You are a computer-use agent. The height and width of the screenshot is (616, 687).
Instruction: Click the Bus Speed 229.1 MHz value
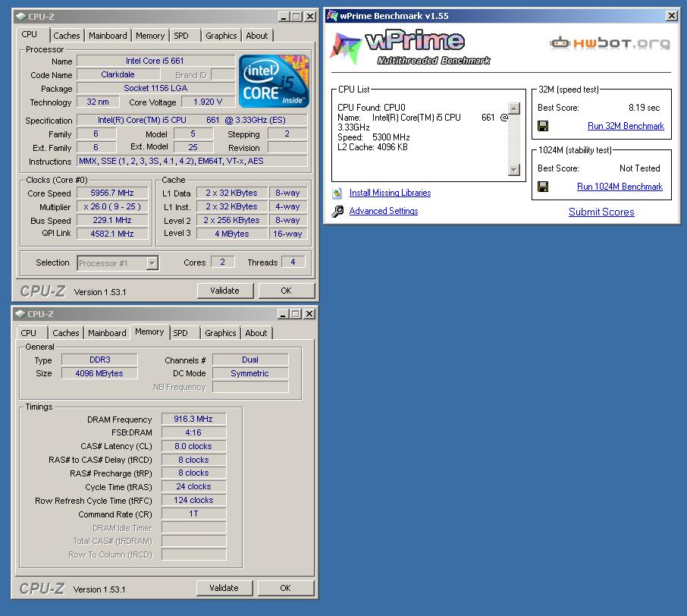112,220
